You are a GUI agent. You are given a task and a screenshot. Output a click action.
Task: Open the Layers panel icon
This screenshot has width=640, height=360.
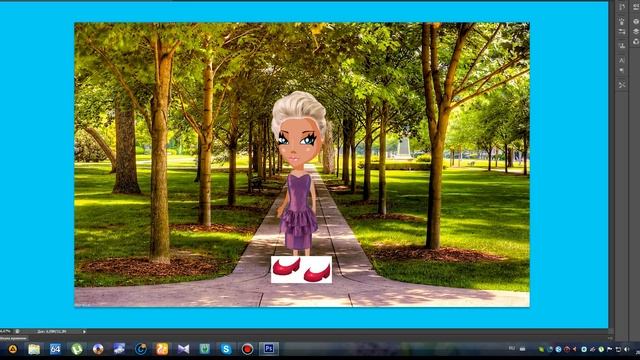(x=636, y=31)
